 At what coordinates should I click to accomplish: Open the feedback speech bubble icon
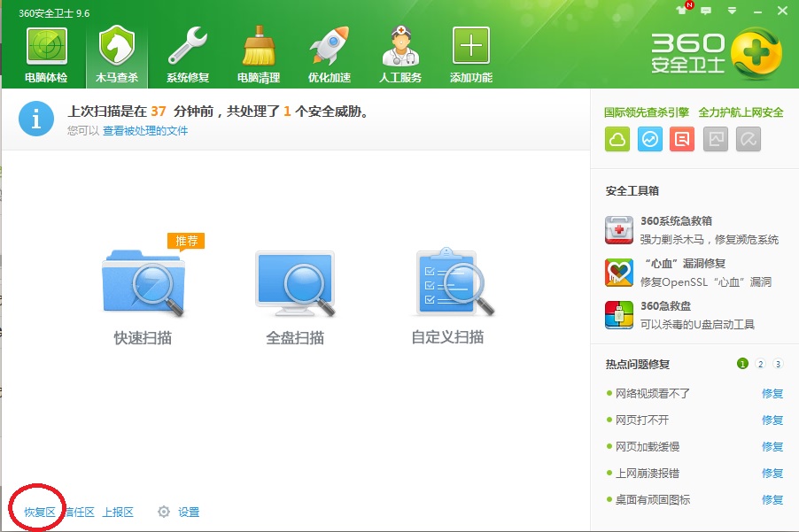pos(706,11)
